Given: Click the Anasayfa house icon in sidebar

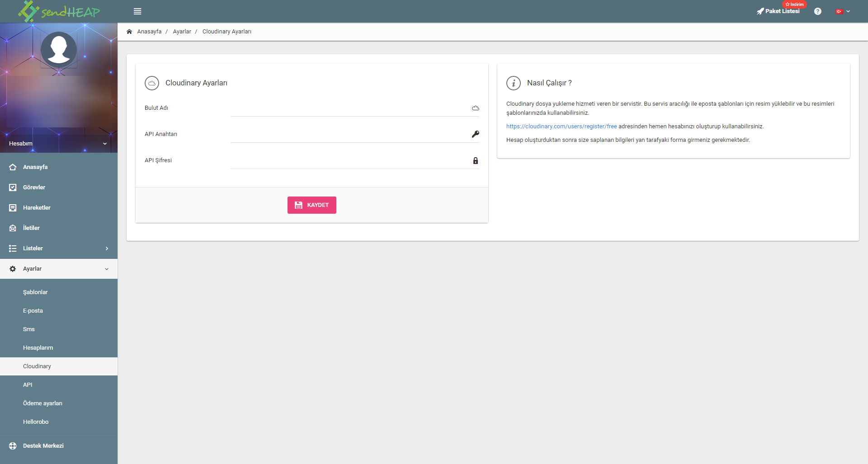Looking at the screenshot, I should click(13, 167).
